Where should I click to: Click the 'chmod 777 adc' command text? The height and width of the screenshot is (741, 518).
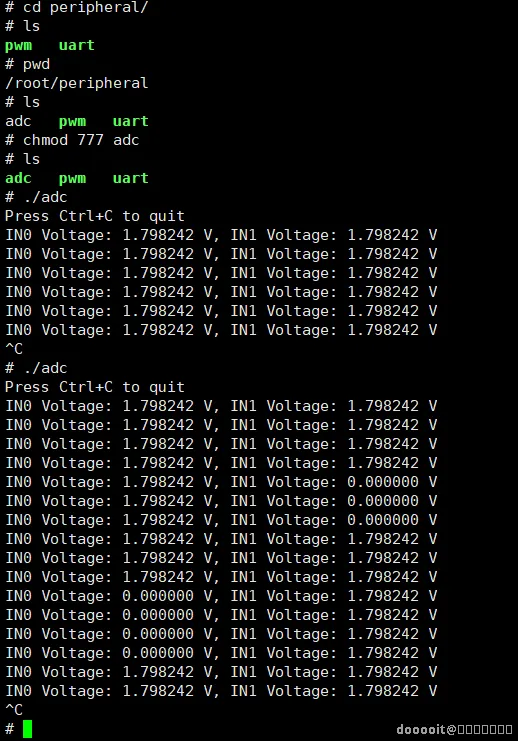(81, 140)
